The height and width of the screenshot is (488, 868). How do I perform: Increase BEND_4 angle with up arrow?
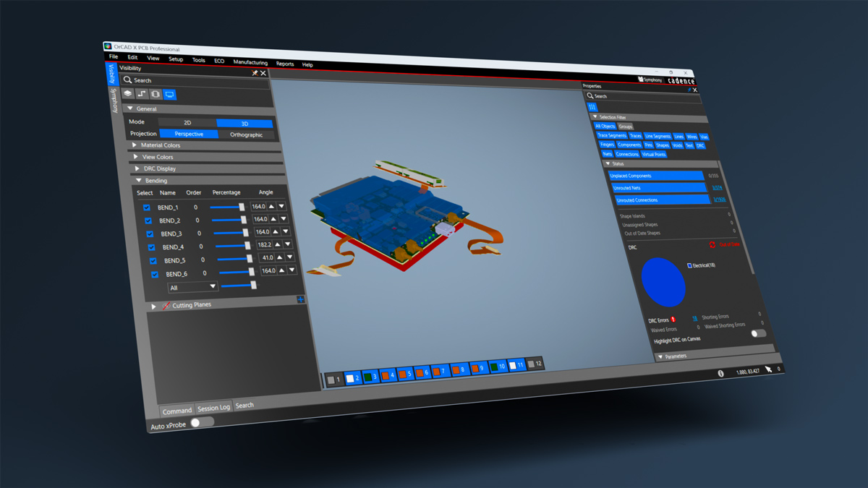[278, 245]
